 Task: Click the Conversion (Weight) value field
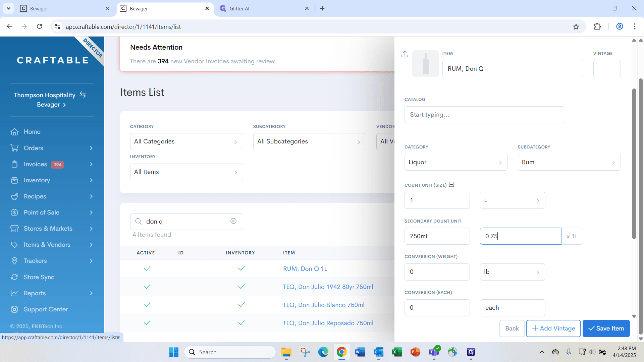(437, 272)
